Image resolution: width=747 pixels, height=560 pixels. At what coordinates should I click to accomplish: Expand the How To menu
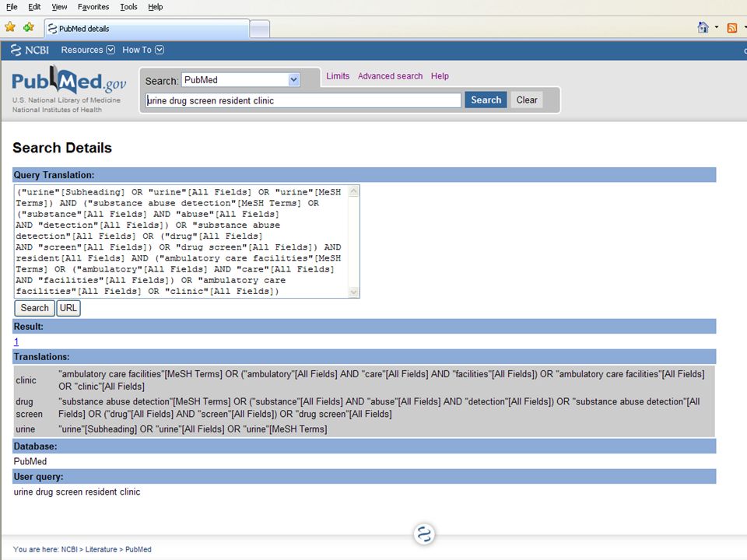click(x=143, y=50)
